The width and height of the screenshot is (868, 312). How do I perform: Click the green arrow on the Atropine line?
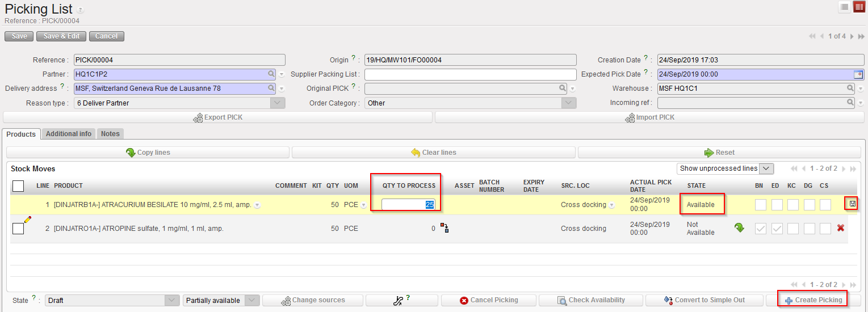tap(739, 228)
